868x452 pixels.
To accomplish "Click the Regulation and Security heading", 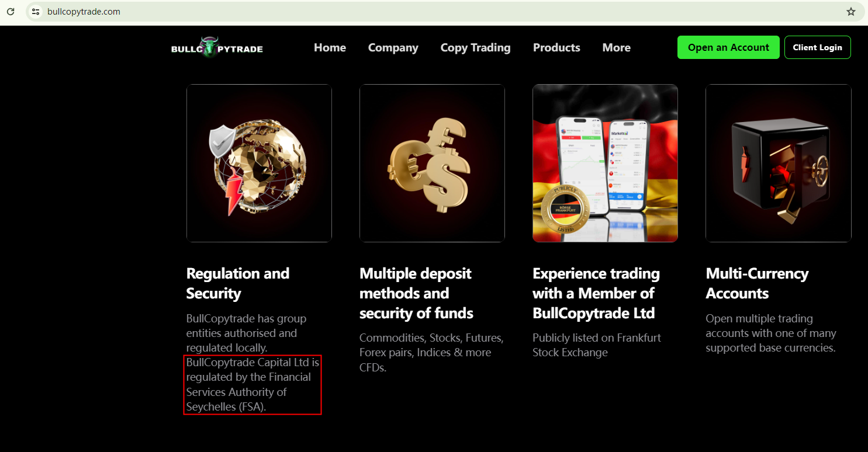I will pos(238,283).
